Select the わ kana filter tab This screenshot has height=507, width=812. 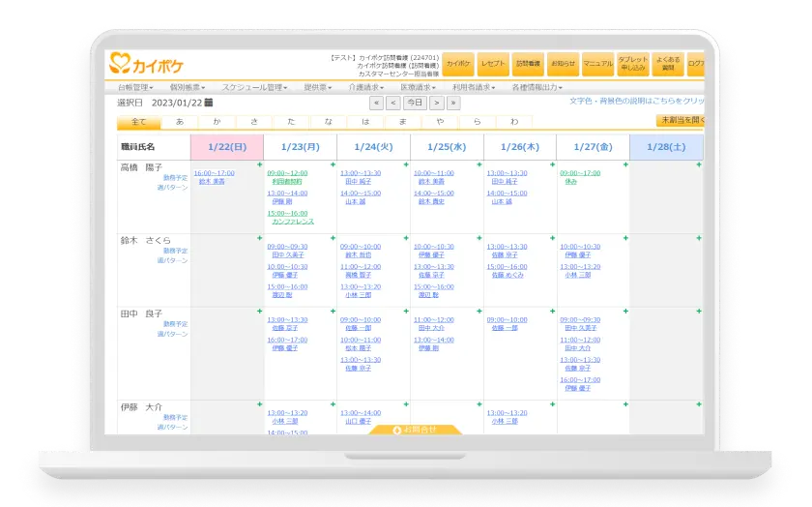[x=514, y=122]
